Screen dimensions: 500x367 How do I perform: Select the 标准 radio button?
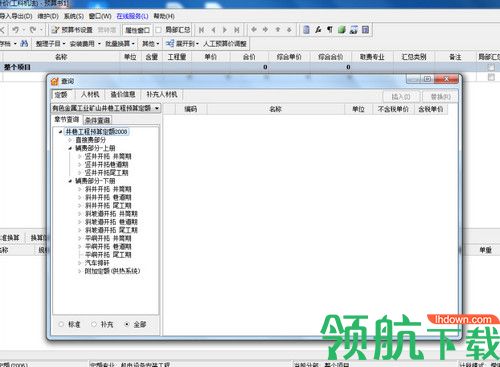click(x=61, y=324)
